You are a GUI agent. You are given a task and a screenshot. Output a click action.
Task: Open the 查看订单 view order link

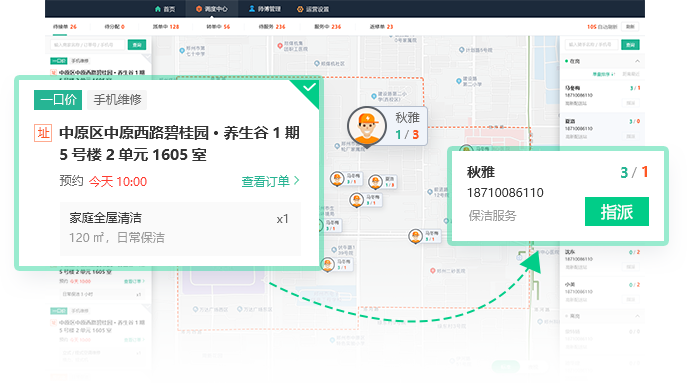270,181
